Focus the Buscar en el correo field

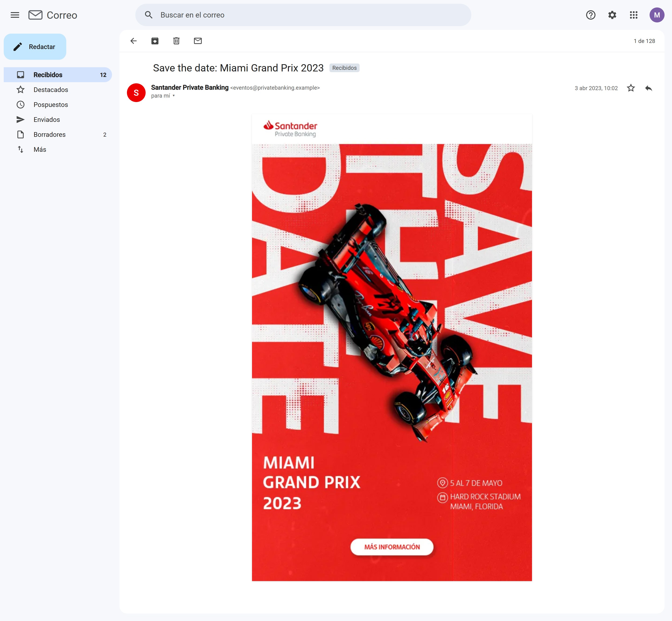(x=303, y=15)
